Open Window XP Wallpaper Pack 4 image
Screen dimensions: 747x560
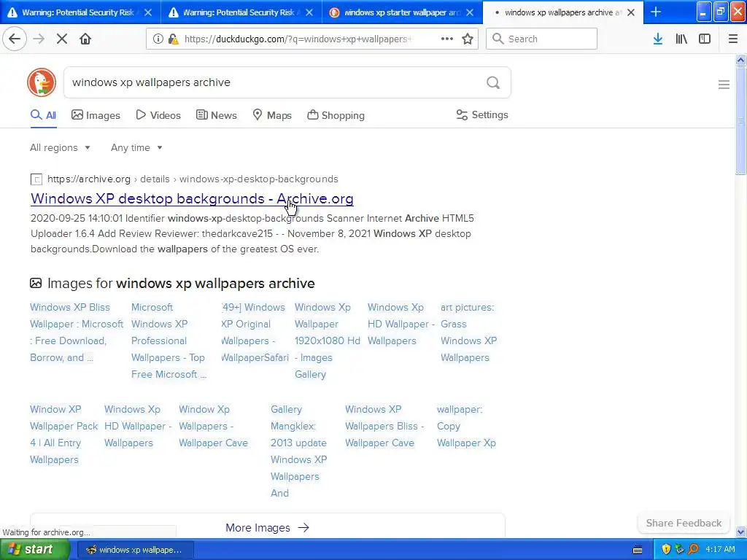coord(64,435)
